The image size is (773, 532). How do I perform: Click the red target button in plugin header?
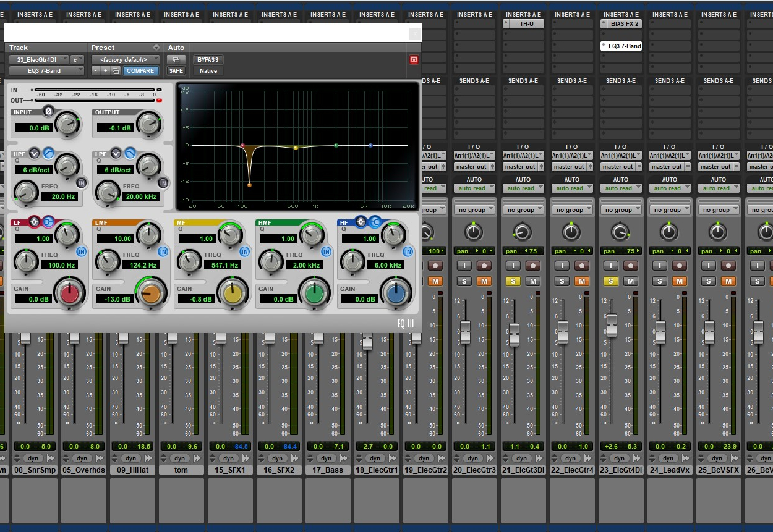(x=414, y=59)
